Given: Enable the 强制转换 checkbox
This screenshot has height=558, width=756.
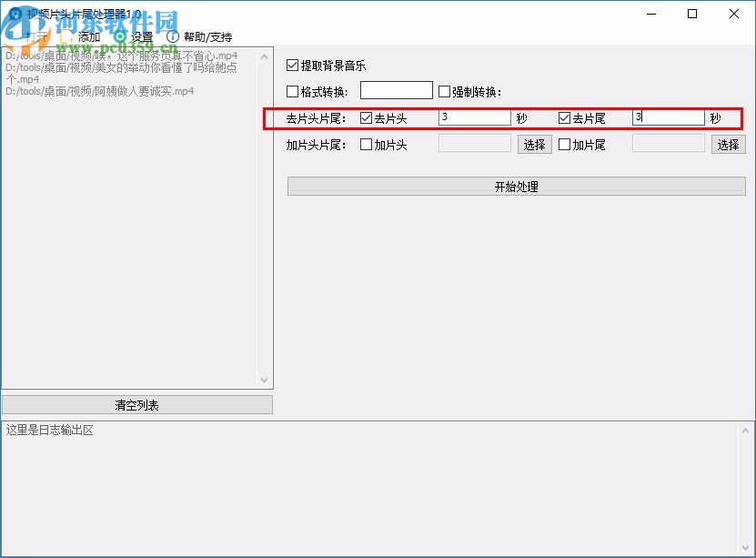Looking at the screenshot, I should tap(444, 90).
